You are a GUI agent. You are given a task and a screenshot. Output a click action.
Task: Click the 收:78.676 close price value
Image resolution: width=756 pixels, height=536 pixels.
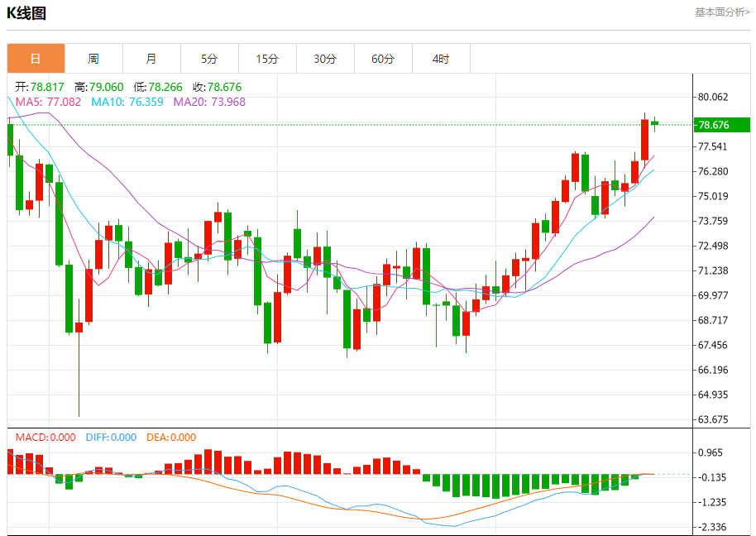[x=217, y=87]
